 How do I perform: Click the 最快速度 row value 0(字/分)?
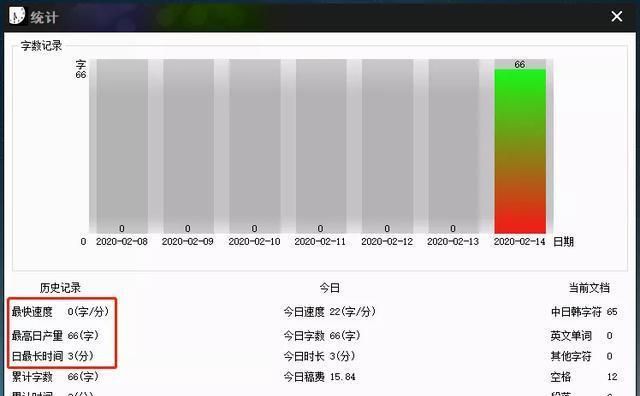(x=88, y=312)
